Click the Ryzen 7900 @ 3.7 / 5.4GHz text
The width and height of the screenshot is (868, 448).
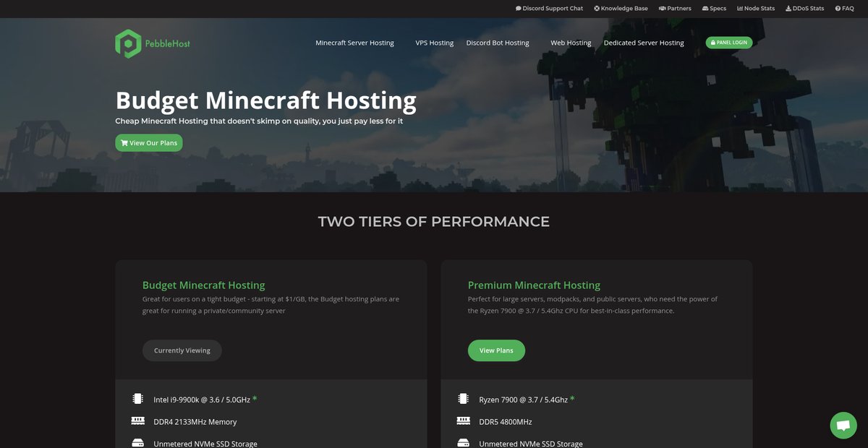pos(524,400)
